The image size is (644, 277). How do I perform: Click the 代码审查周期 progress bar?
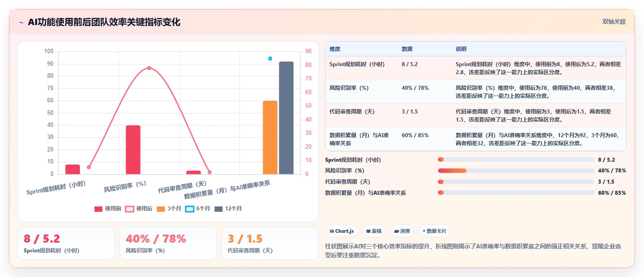[x=516, y=182]
